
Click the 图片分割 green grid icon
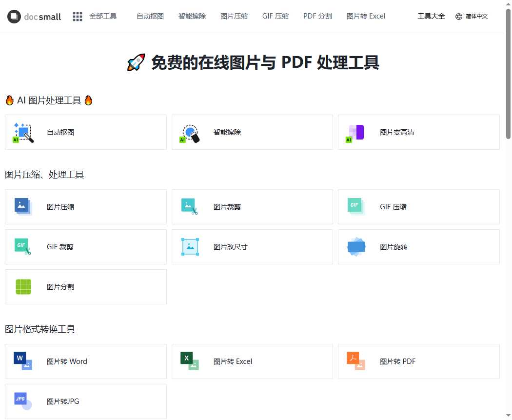[x=23, y=287]
